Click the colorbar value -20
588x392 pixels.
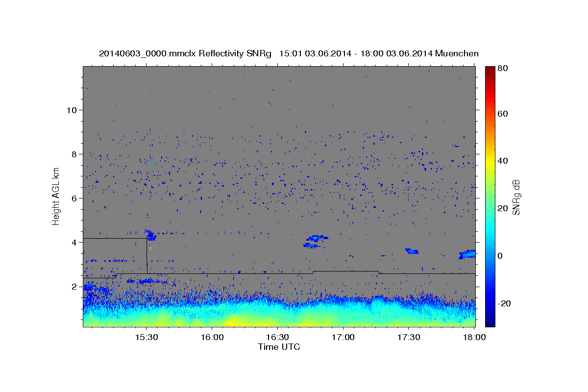point(504,303)
